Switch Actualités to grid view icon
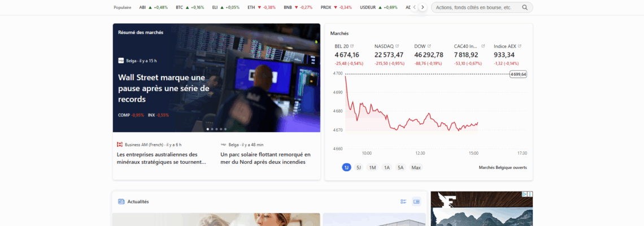This screenshot has height=226, width=644. tap(416, 201)
